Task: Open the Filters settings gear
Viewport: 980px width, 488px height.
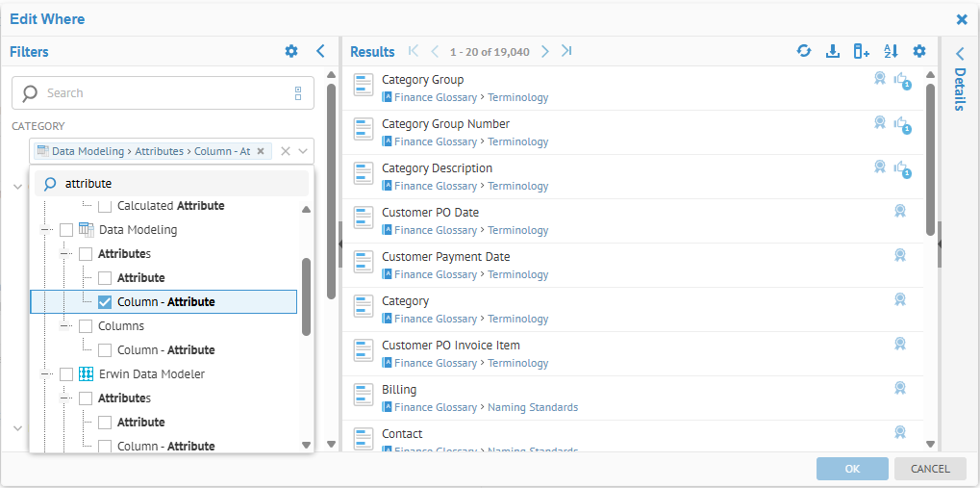Action: click(x=291, y=51)
